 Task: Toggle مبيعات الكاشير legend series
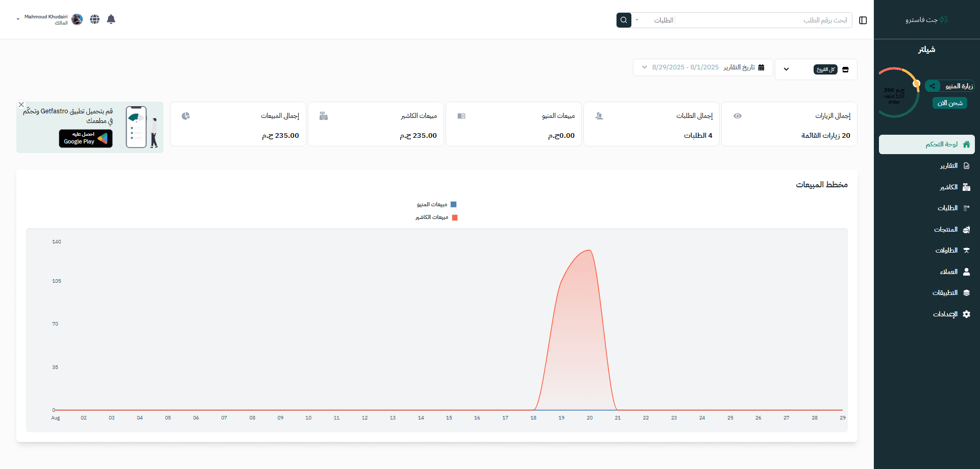[x=437, y=217]
